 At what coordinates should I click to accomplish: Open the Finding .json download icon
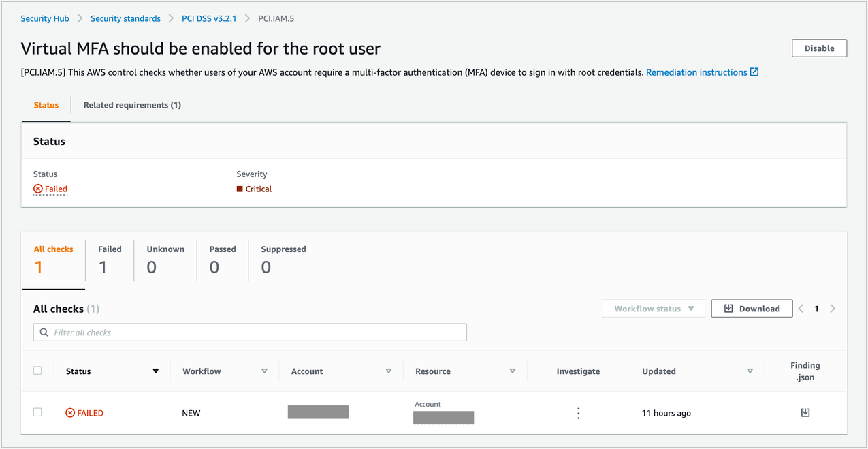click(805, 412)
